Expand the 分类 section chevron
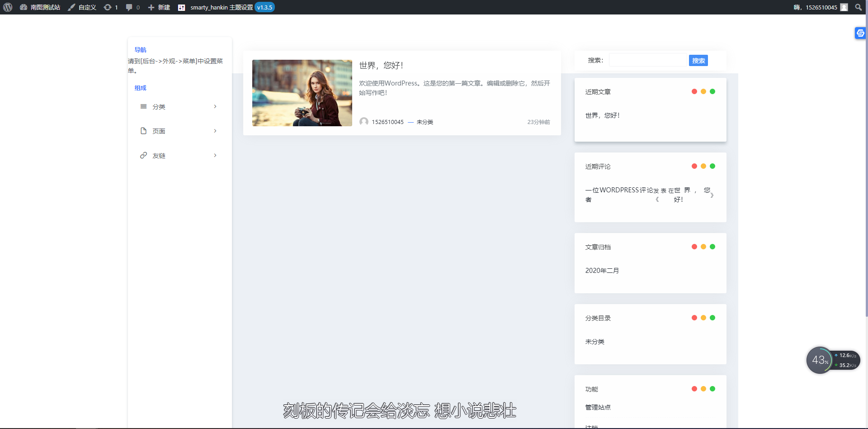Viewport: 868px width, 429px height. coord(215,106)
